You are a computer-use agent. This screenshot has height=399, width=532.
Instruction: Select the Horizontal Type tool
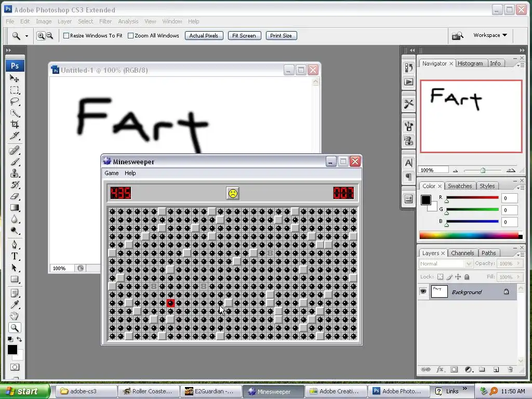pyautogui.click(x=14, y=256)
